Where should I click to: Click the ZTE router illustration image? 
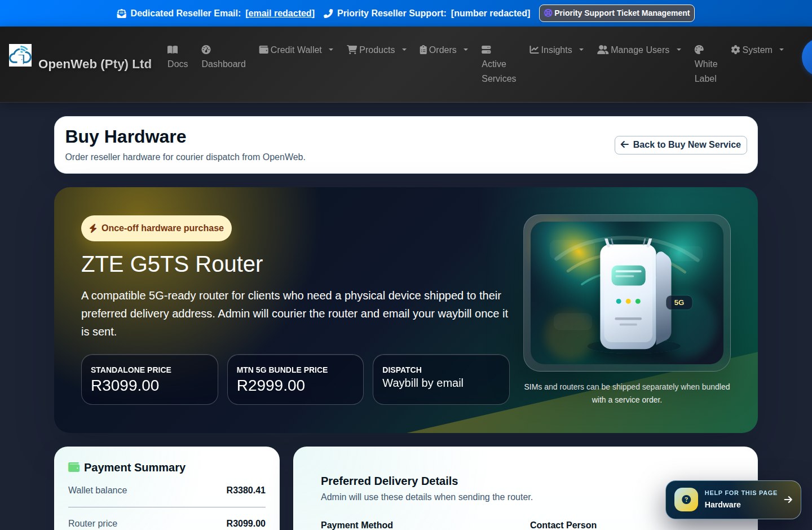pos(627,293)
